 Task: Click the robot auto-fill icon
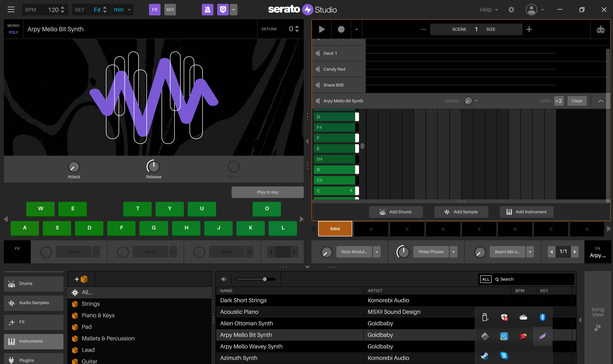tap(601, 29)
